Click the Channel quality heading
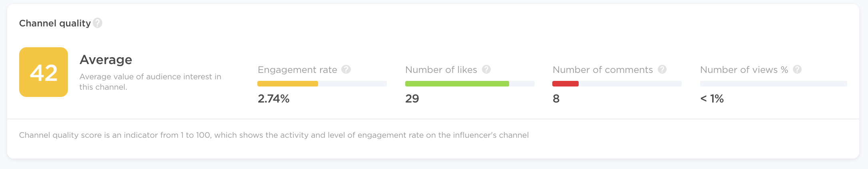The height and width of the screenshot is (169, 868). (55, 23)
